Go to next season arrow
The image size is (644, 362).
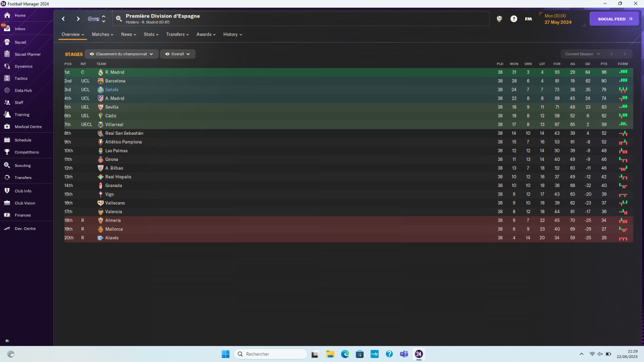coord(625,54)
